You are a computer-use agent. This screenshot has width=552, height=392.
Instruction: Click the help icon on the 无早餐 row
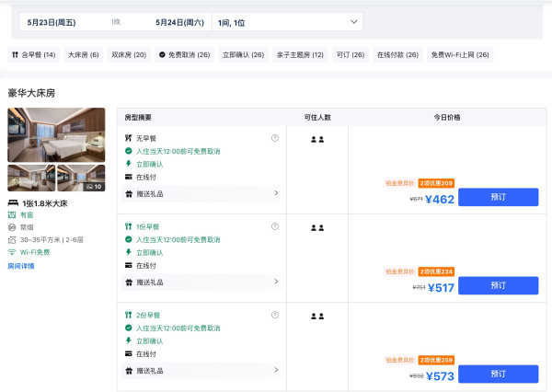click(x=275, y=138)
